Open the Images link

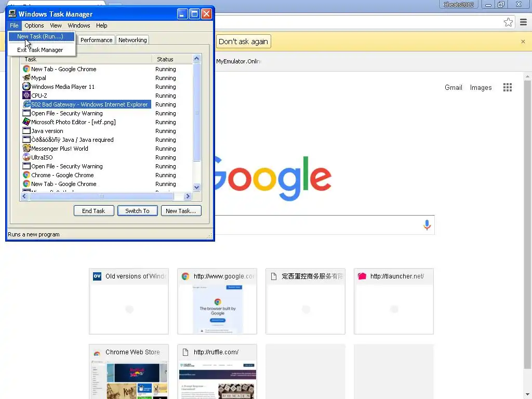(x=481, y=87)
